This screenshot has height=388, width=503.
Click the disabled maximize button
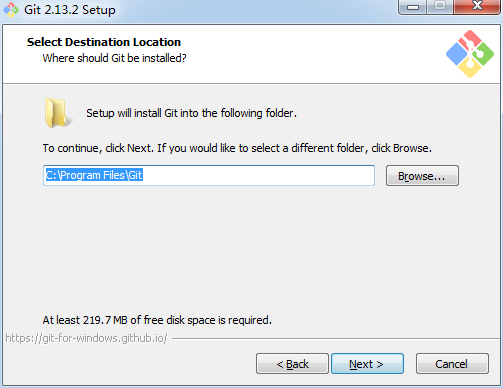(440, 7)
